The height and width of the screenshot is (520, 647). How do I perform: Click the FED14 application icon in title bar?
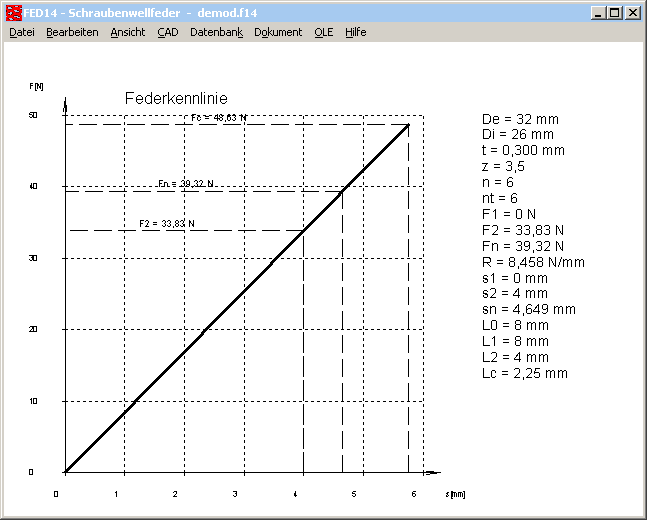[13, 12]
